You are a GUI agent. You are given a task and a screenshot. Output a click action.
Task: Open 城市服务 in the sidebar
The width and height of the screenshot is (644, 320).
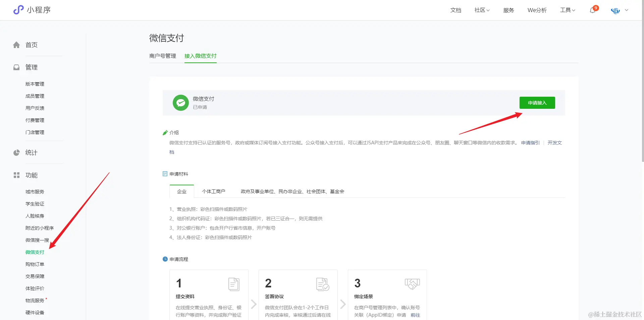click(x=35, y=192)
